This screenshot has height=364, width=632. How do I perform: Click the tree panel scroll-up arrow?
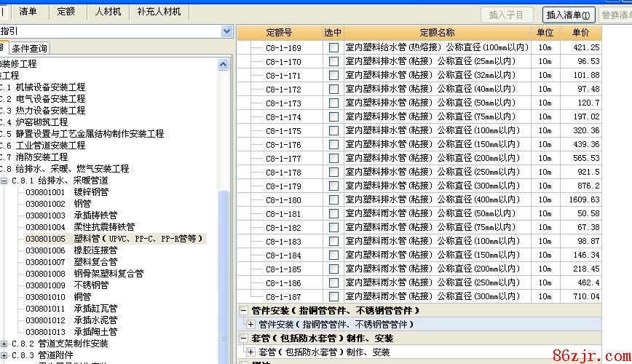pyautogui.click(x=224, y=64)
